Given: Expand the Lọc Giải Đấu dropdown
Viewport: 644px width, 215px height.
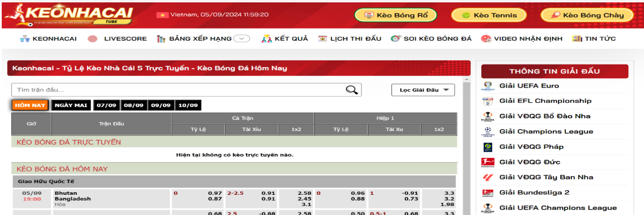Looking at the screenshot, I should 423,90.
